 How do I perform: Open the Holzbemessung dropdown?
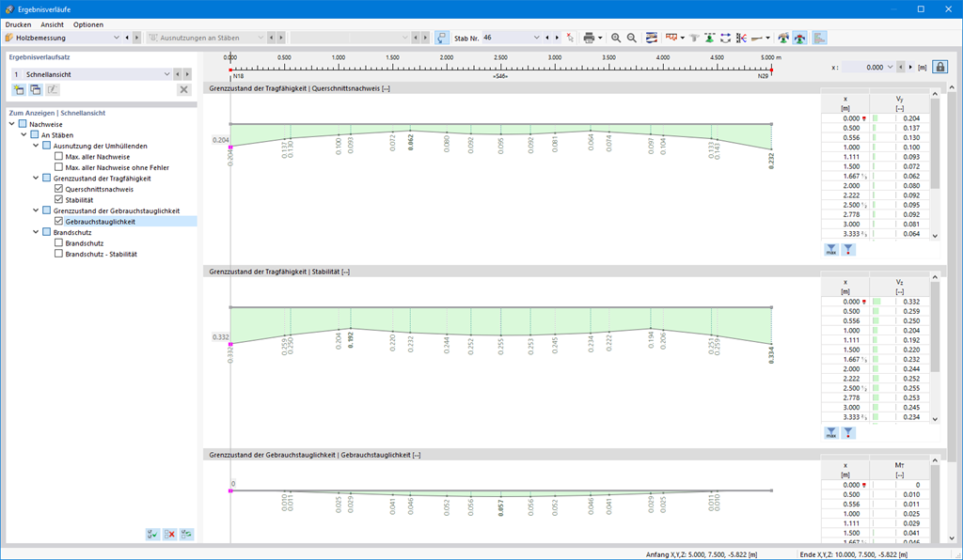(117, 38)
